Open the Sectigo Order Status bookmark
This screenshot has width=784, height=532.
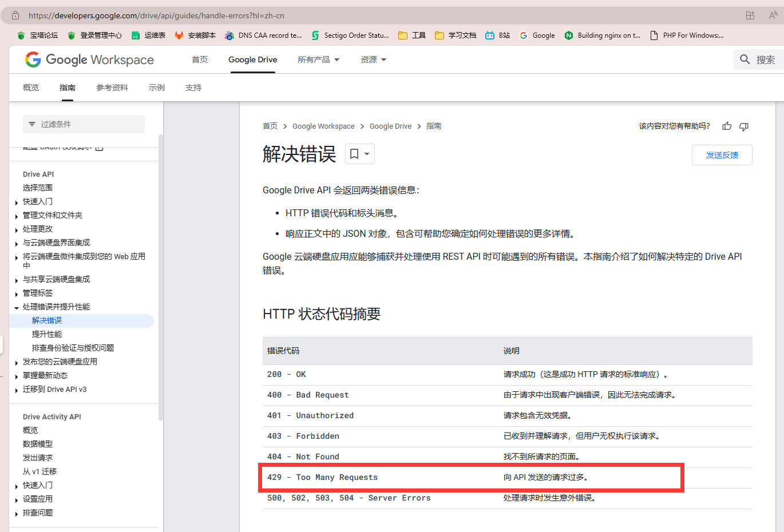(x=350, y=35)
